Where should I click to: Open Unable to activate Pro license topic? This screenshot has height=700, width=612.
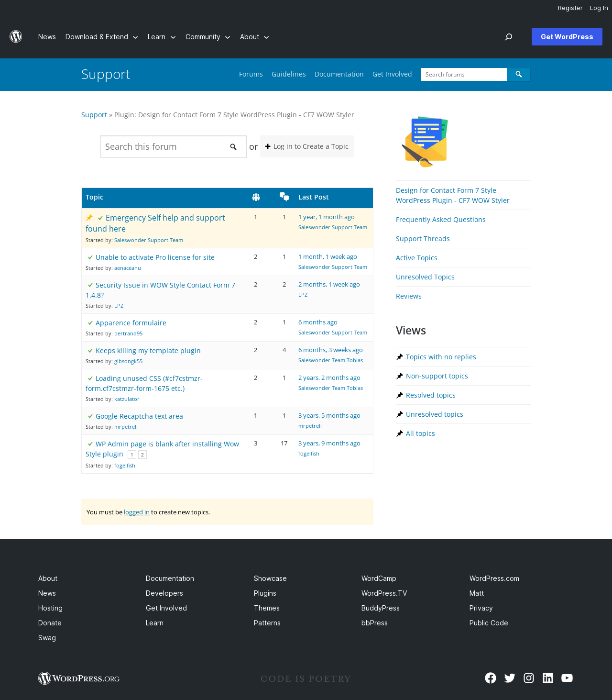pos(155,257)
